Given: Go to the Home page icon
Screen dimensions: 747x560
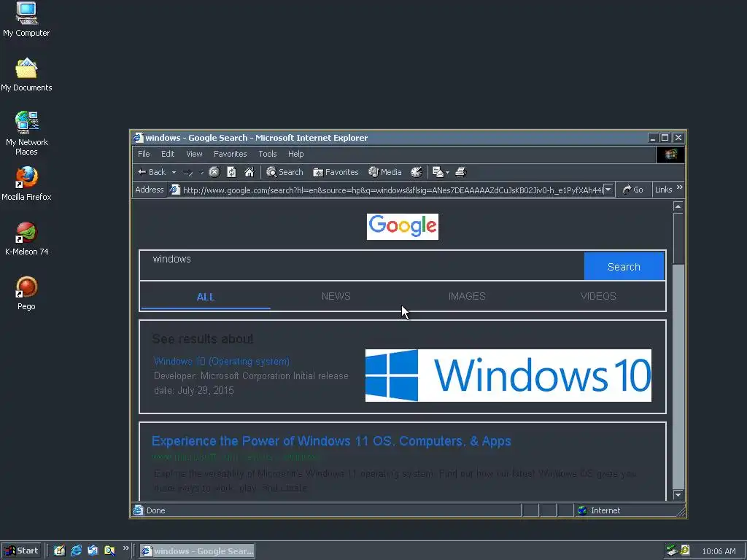Looking at the screenshot, I should (249, 172).
